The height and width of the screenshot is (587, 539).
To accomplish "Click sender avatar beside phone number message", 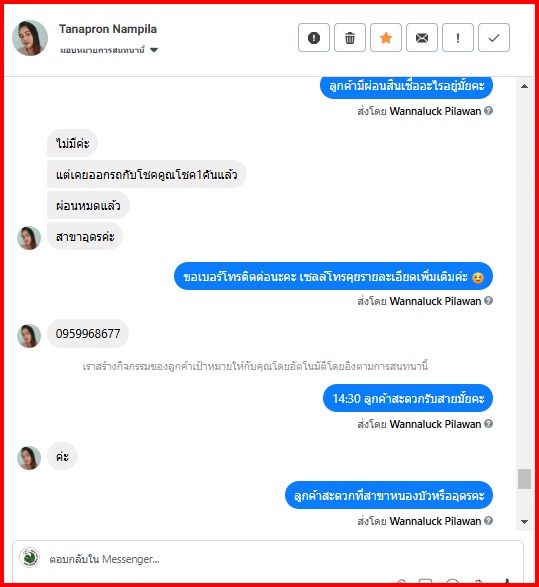I will 29,336.
